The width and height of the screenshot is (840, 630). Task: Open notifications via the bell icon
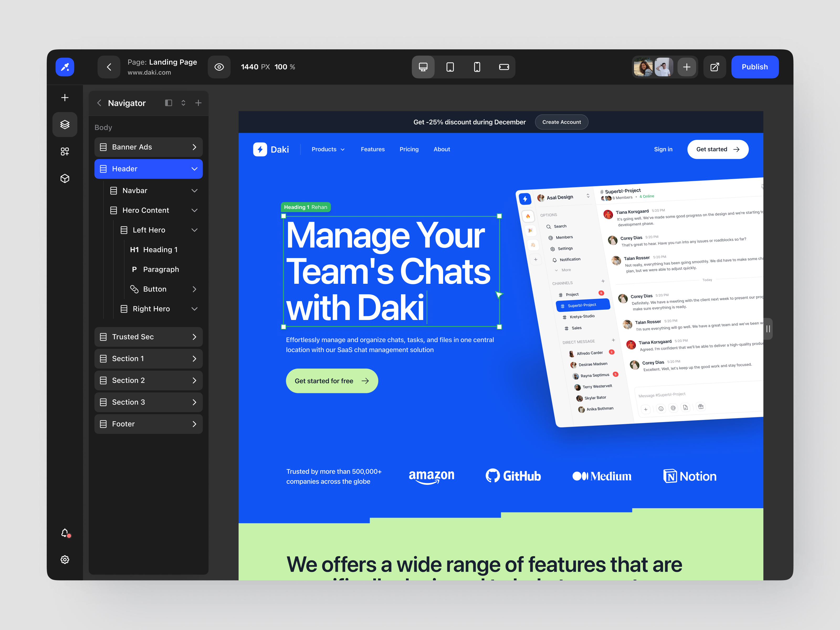(x=65, y=533)
